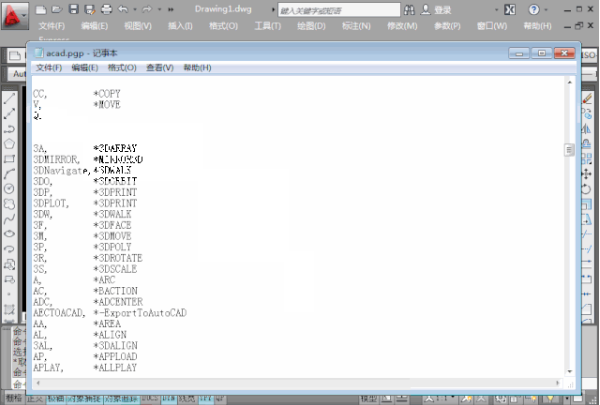600x405 pixels.
Task: Click the 模型 model button in status bar
Action: [x=369, y=399]
